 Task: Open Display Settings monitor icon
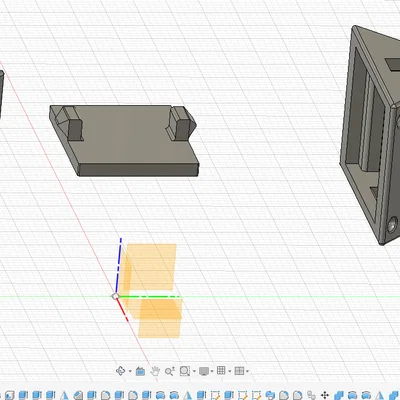[204, 371]
